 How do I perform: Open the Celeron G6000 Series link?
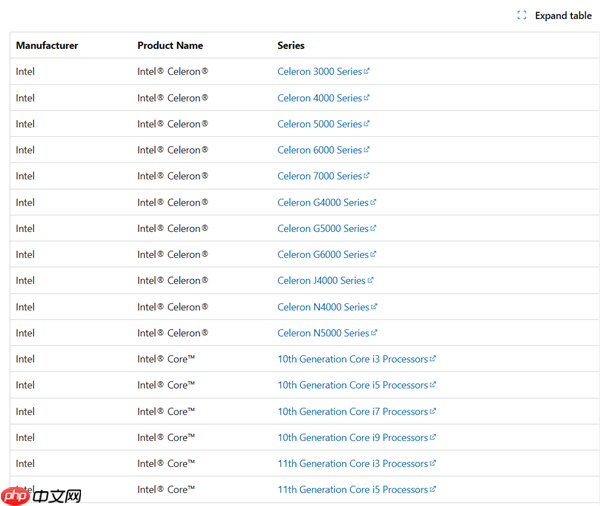pos(322,255)
